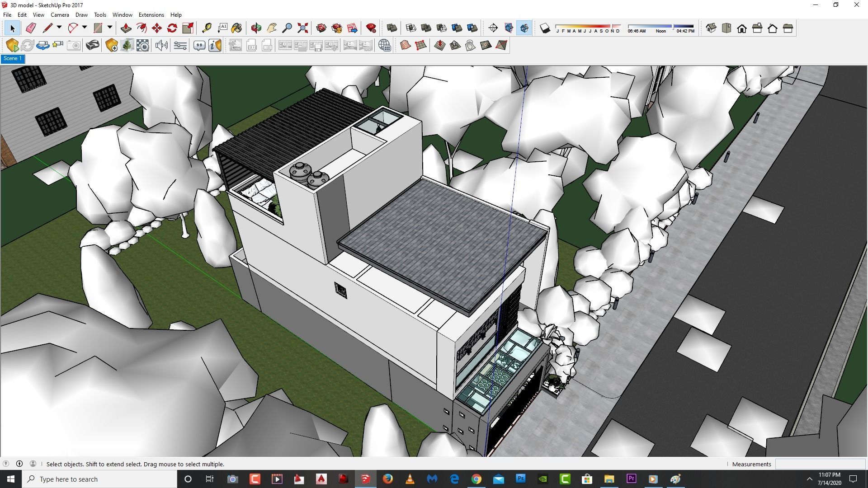Open the Camera menu

60,15
